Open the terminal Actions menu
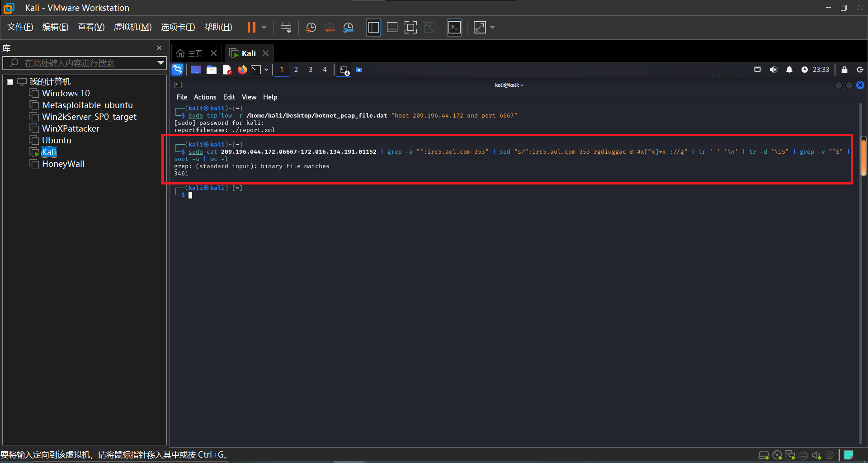This screenshot has height=463, width=868. [x=205, y=97]
